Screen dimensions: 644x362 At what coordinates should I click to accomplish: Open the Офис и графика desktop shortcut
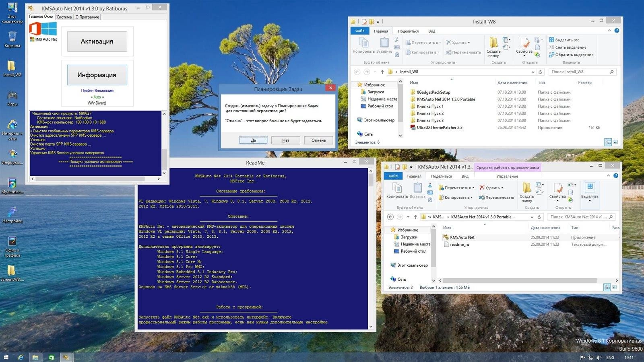[x=12, y=247]
